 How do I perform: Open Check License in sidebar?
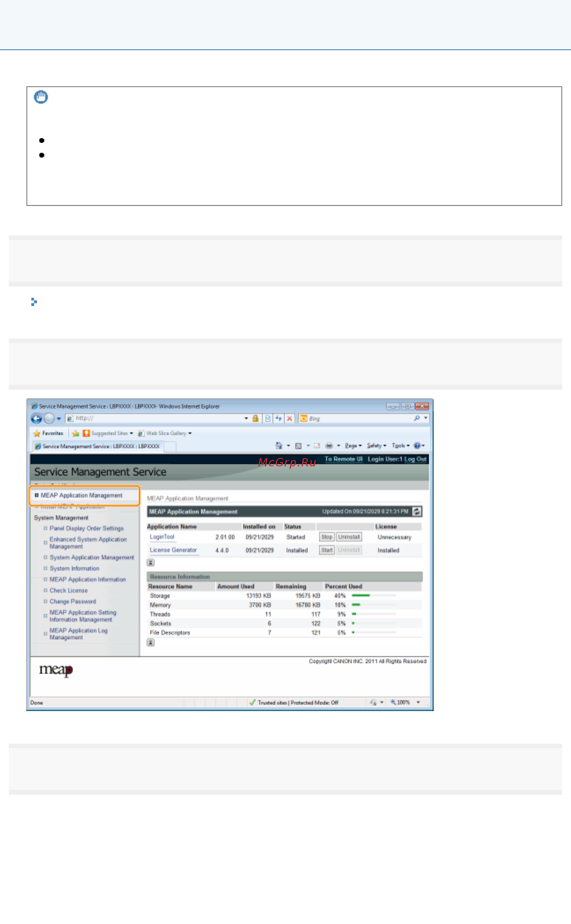tap(68, 590)
